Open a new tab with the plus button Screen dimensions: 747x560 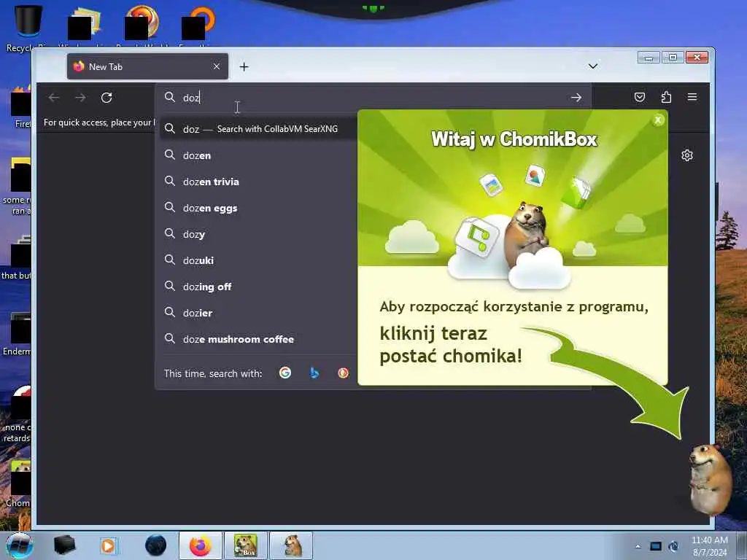pyautogui.click(x=244, y=66)
